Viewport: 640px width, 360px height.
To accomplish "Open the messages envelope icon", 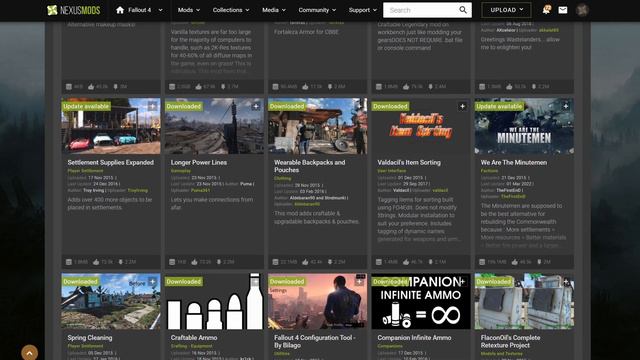I will click(x=563, y=10).
